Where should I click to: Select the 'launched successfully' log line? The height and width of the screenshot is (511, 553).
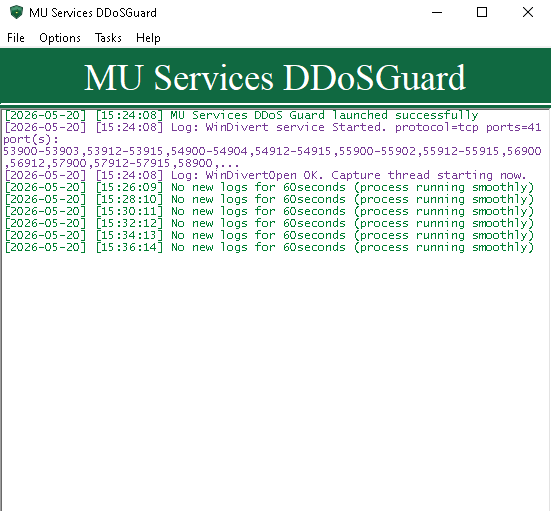coord(241,115)
